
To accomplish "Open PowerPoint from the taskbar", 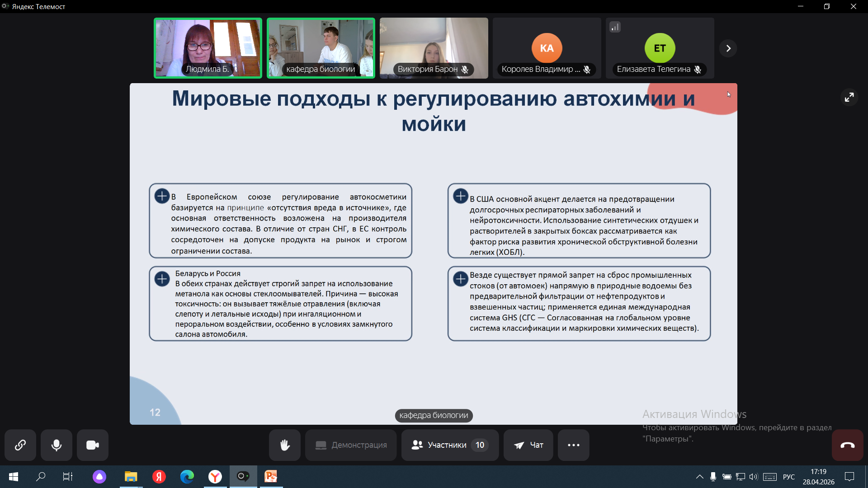I will click(x=271, y=476).
